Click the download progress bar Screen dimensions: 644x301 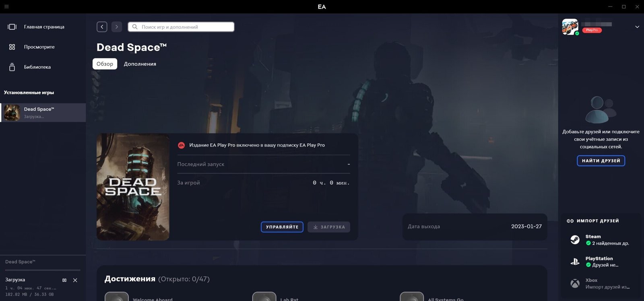[43, 270]
